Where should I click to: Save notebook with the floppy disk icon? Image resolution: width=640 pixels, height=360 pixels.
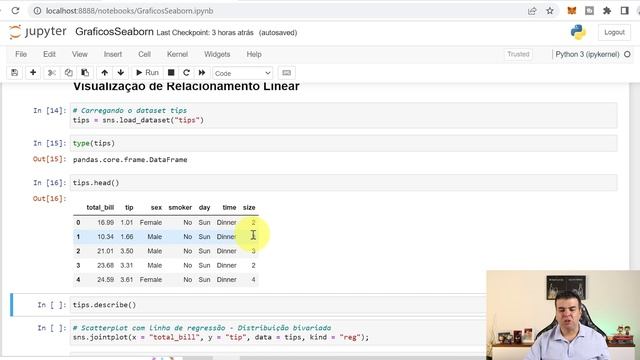(15, 73)
